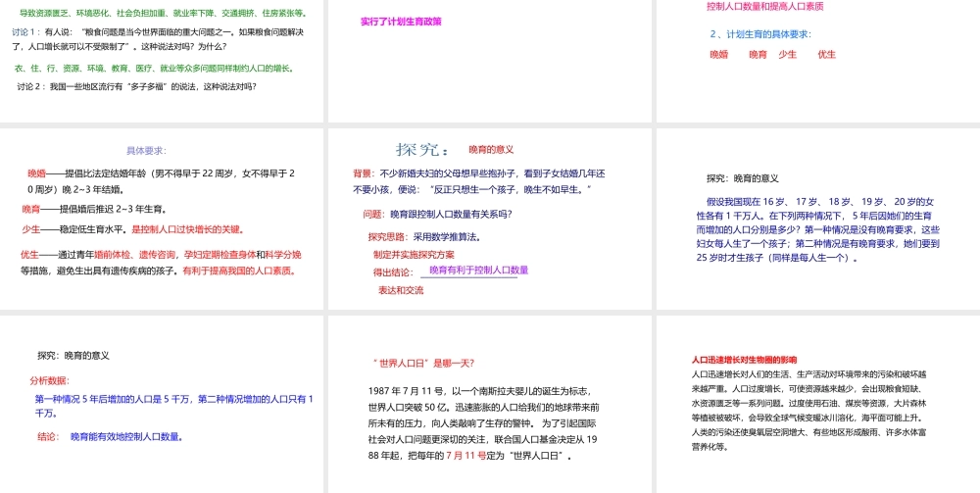Click the red text 表达和交流
The image size is (980, 493).
pyautogui.click(x=401, y=290)
